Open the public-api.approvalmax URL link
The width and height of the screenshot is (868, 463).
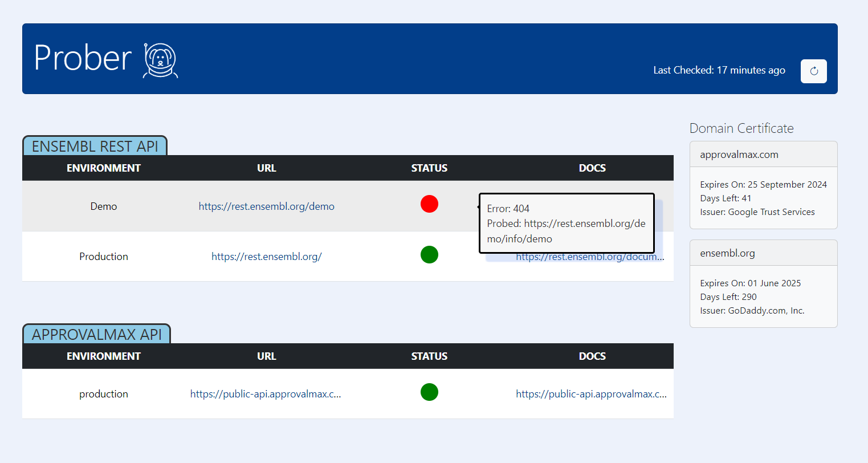coord(266,393)
